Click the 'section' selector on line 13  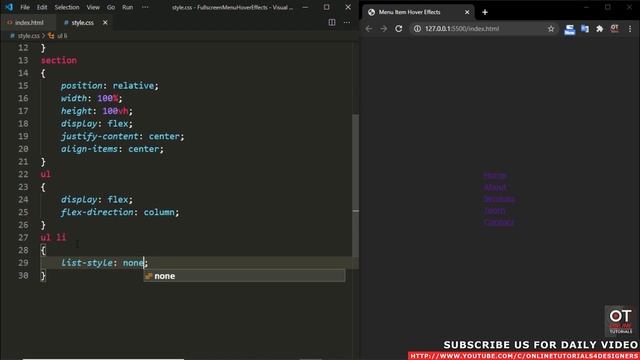[x=59, y=60]
